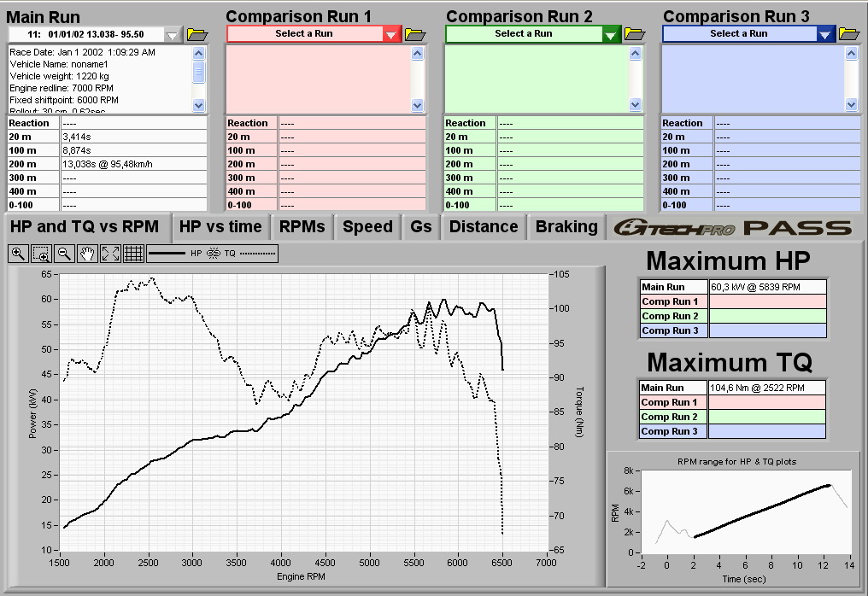The image size is (868, 596).
Task: Click the fit-to-full-view arrows icon
Action: [x=110, y=254]
